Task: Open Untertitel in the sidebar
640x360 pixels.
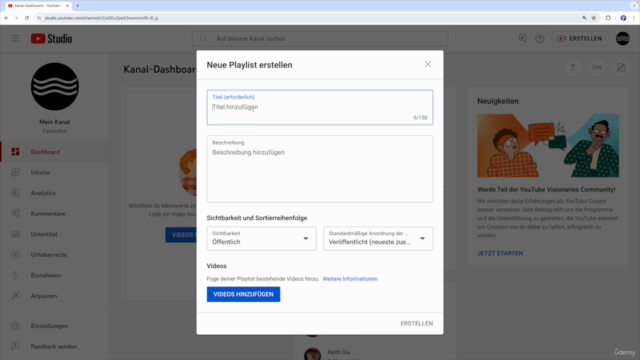Action: [x=55, y=234]
